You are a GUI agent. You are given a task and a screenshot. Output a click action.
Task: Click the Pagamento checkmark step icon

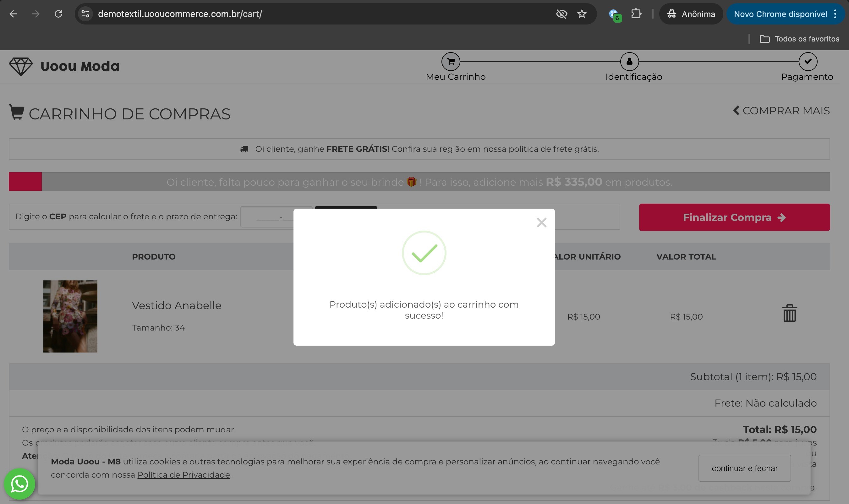[x=808, y=62]
